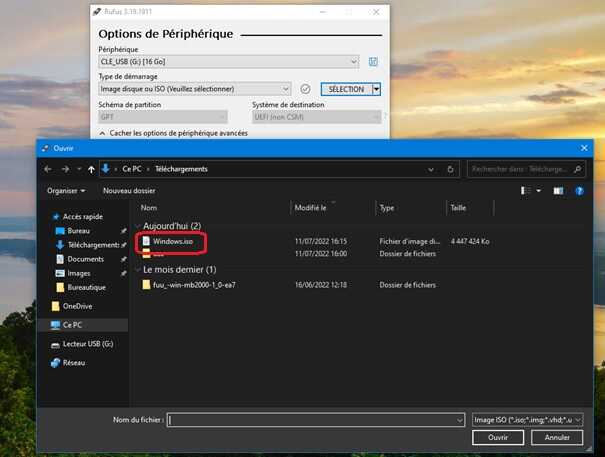Click the magnifier search icon
Image resolution: width=605 pixels, height=457 pixels.
point(578,169)
